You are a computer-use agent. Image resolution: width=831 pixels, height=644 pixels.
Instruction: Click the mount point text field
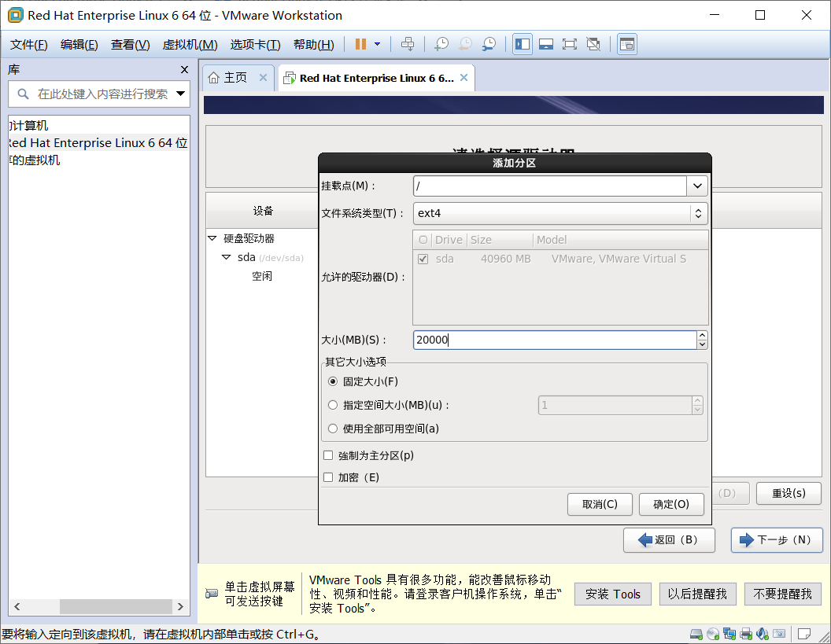[x=549, y=186]
